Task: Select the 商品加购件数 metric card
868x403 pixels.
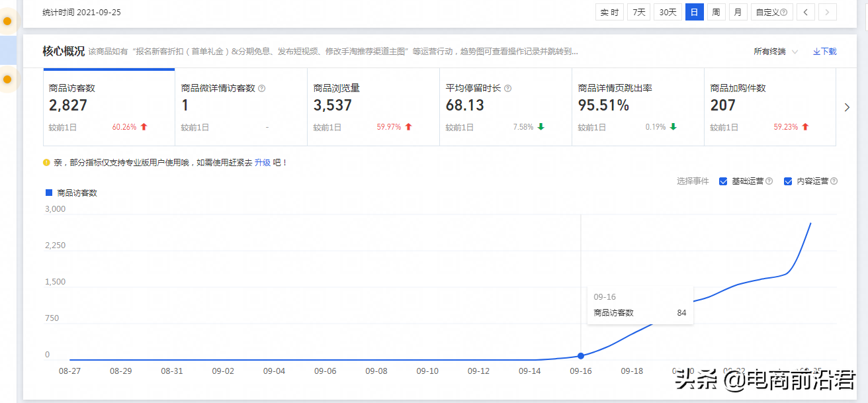Action: pos(770,107)
